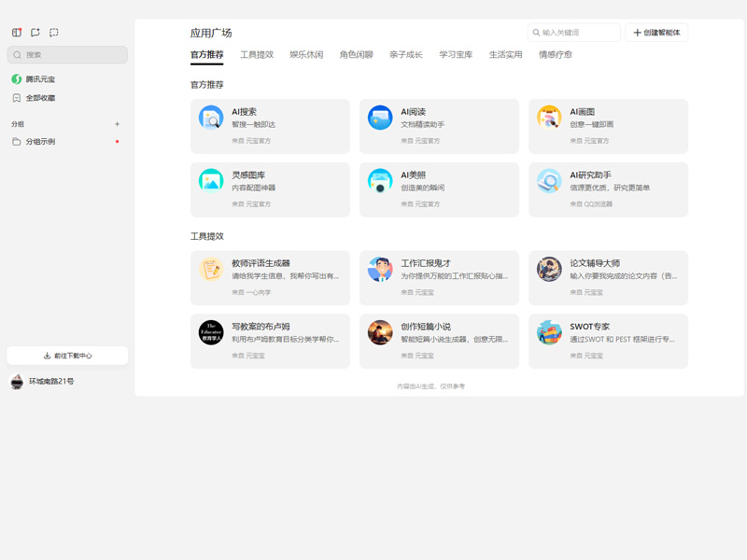Switch to the 工具提效 tab
Screen dimensions: 747x560
coord(257,55)
